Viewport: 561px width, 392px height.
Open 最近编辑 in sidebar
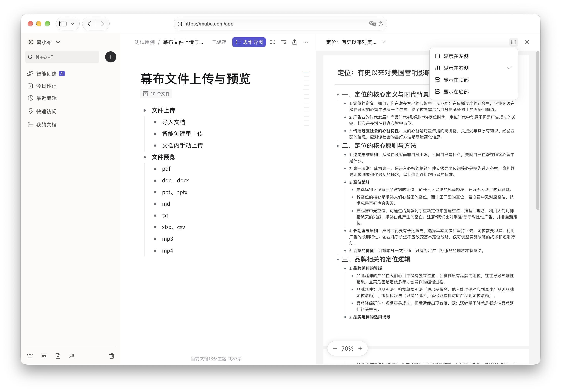[x=42, y=98]
